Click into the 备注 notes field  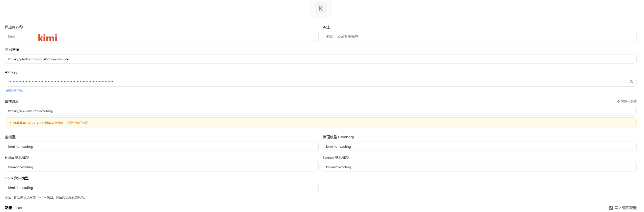(x=480, y=36)
